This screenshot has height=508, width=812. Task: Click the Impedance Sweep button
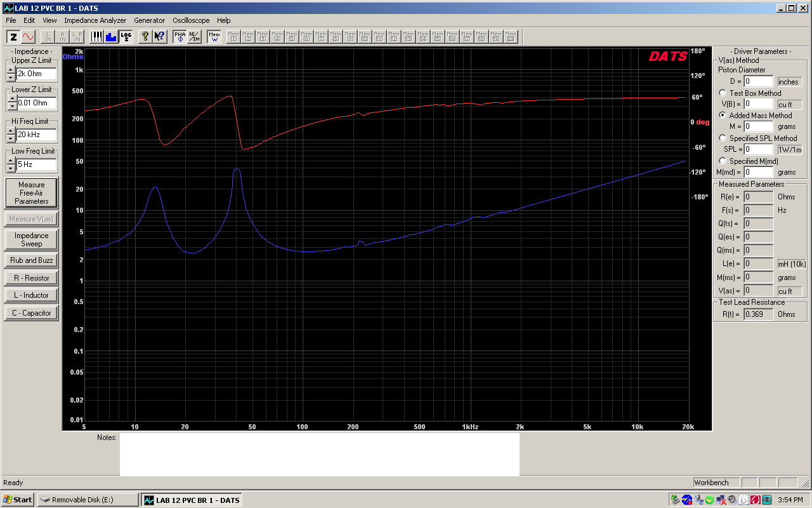pyautogui.click(x=31, y=239)
